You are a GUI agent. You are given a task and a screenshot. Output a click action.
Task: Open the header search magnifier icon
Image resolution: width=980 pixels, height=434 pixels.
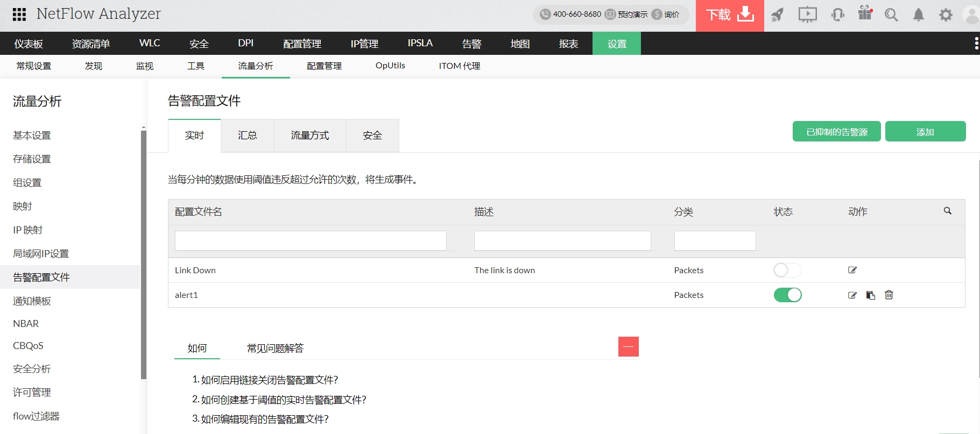(891, 15)
